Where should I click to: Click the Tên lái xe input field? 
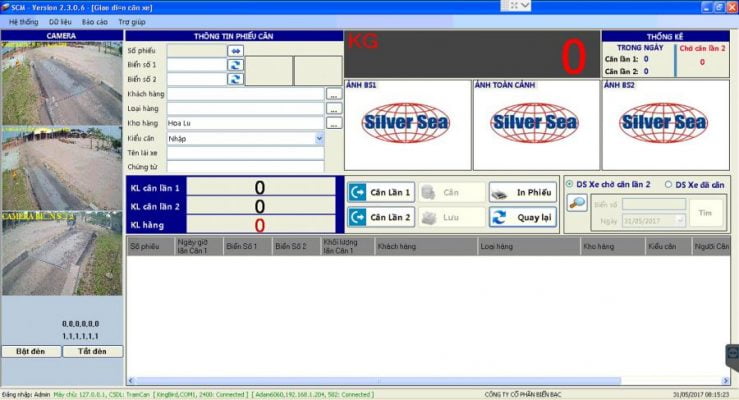[246, 153]
